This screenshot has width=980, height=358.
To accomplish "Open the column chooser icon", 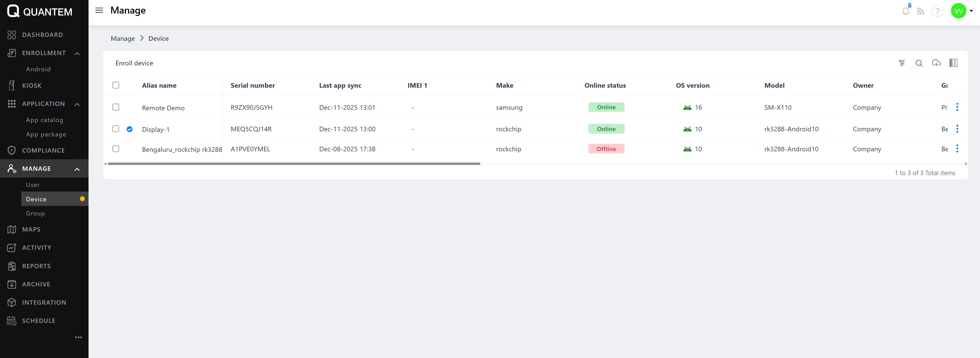I will (953, 63).
